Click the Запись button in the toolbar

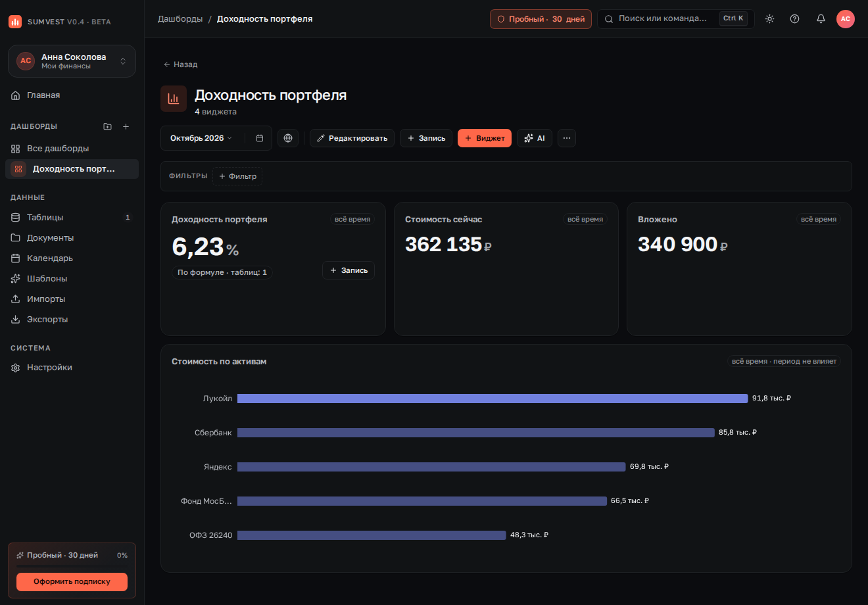(426, 138)
